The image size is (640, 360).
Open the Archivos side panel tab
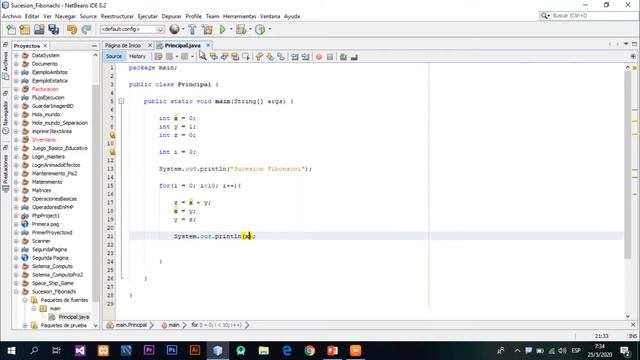point(6,62)
